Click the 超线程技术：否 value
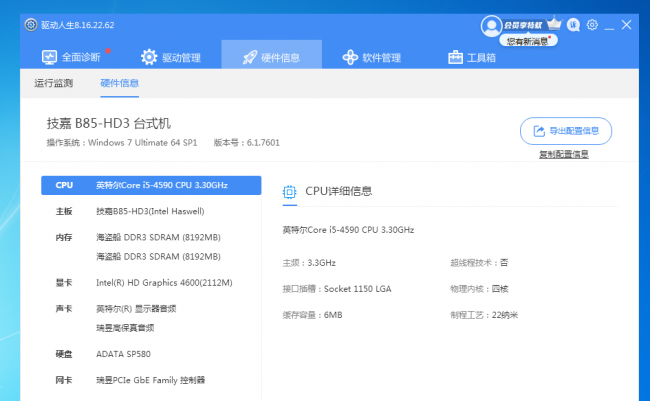Image resolution: width=650 pixels, height=401 pixels. [x=479, y=263]
